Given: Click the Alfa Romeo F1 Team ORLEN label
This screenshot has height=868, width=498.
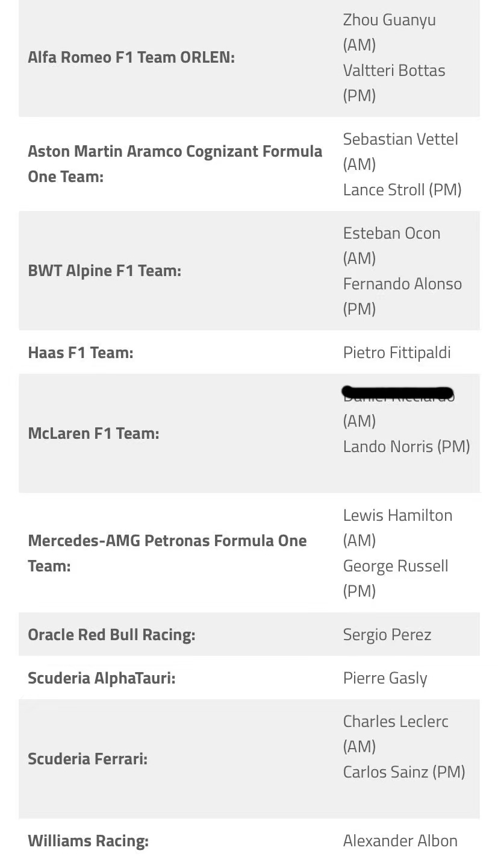Looking at the screenshot, I should 131,58.
